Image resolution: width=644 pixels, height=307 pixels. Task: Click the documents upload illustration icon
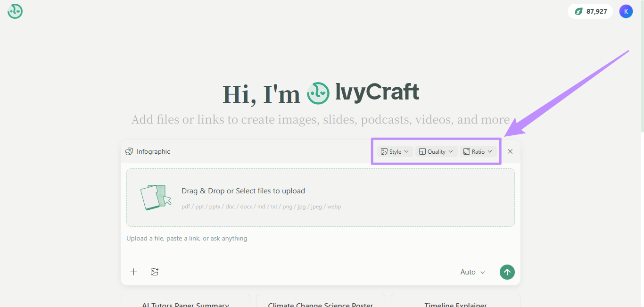click(156, 197)
